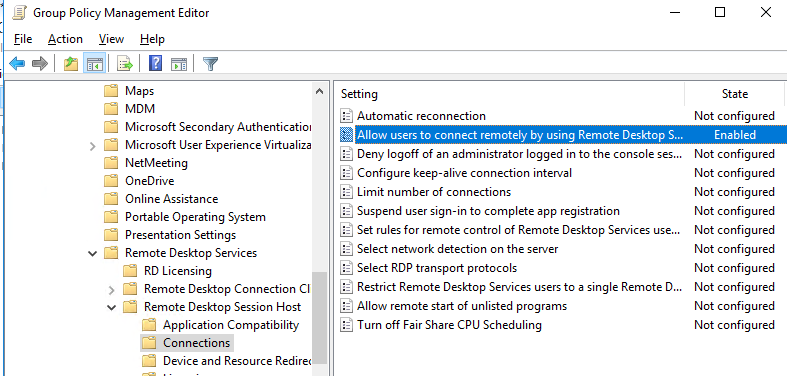
Task: Click the Export List toolbar icon
Action: [x=124, y=64]
